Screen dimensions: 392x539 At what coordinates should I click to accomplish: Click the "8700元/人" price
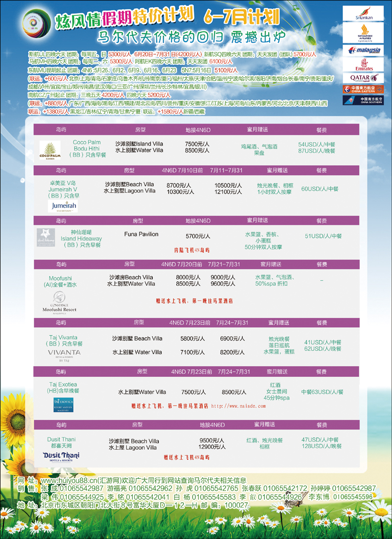click(178, 186)
